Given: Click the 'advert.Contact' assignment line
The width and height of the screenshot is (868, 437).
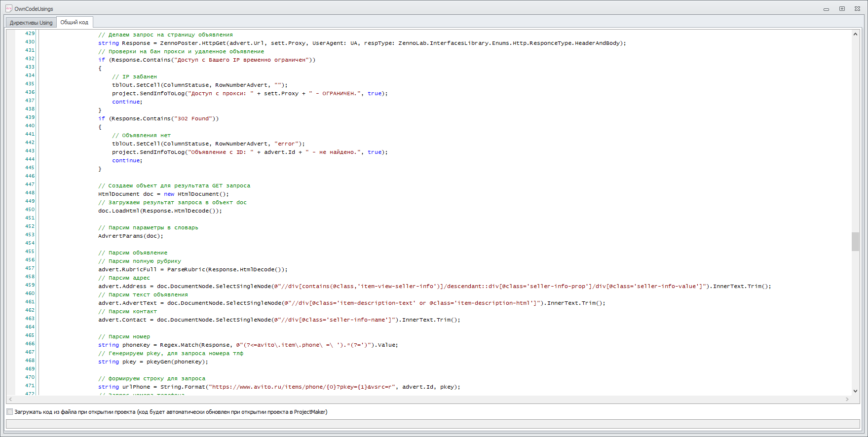Looking at the screenshot, I should tap(279, 320).
